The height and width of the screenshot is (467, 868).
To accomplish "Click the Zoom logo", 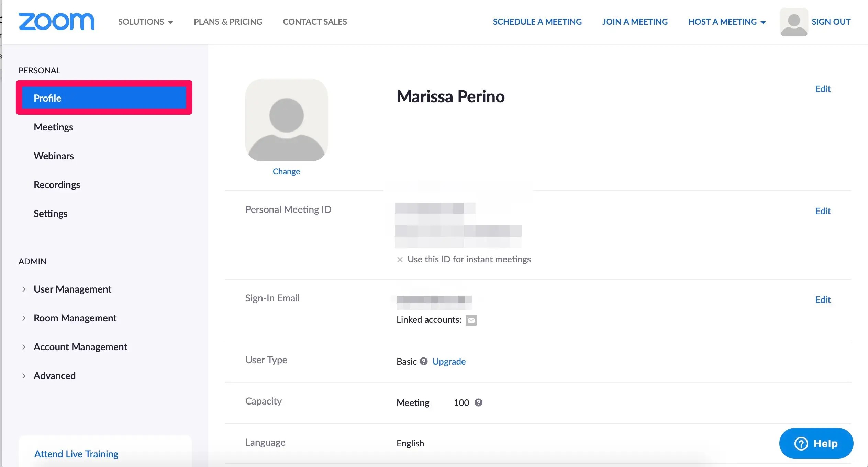I will (x=56, y=22).
